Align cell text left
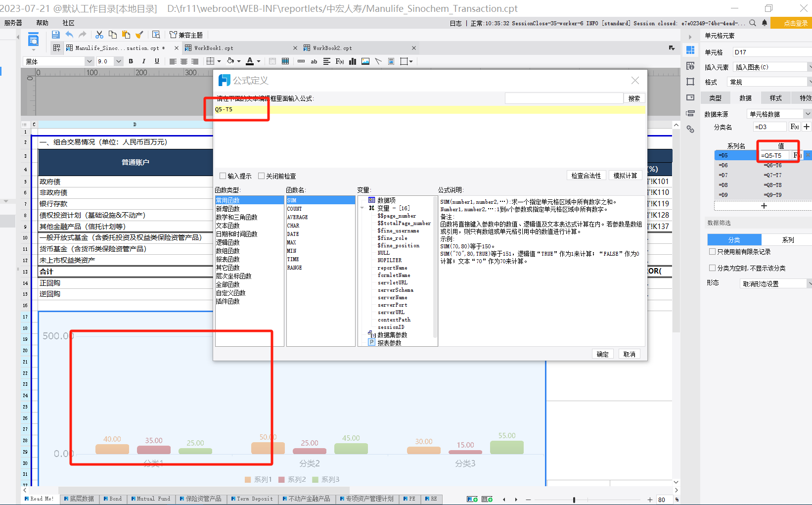 coord(173,61)
